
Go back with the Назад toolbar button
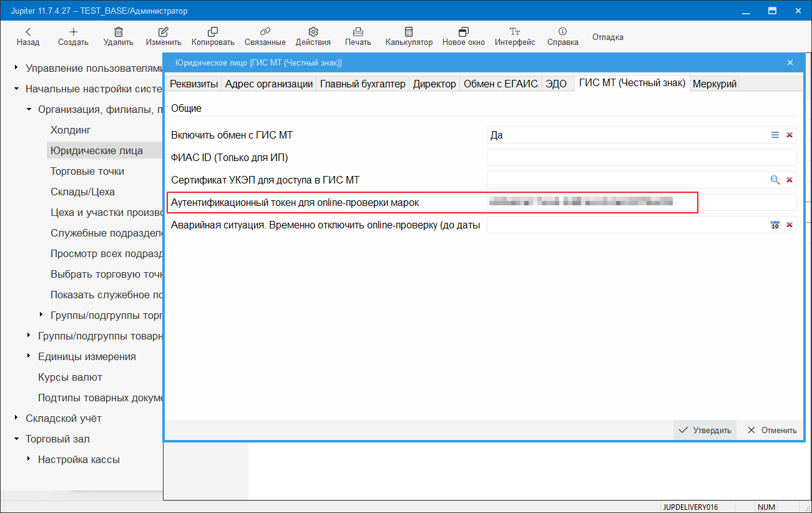click(x=28, y=37)
